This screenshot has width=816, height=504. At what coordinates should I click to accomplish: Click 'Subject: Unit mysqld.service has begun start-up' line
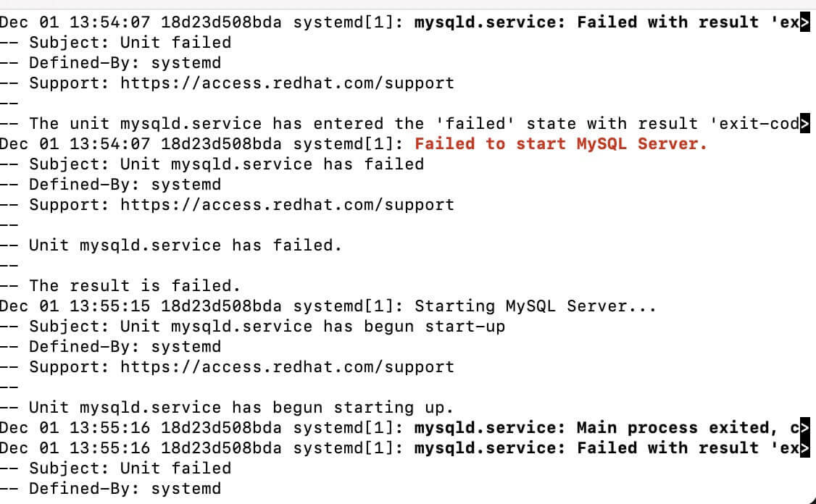pos(267,327)
